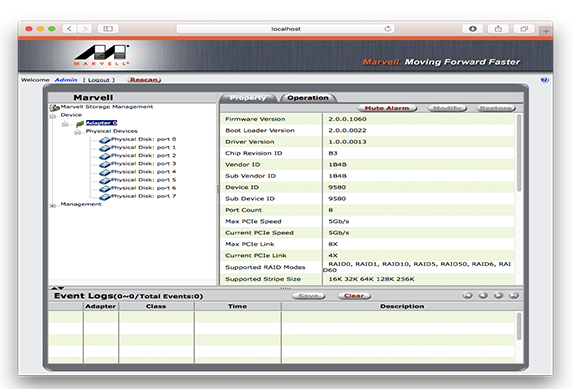Click the green Adapter 0 card icon
Viewport: 572px width, 389px height.
80,124
